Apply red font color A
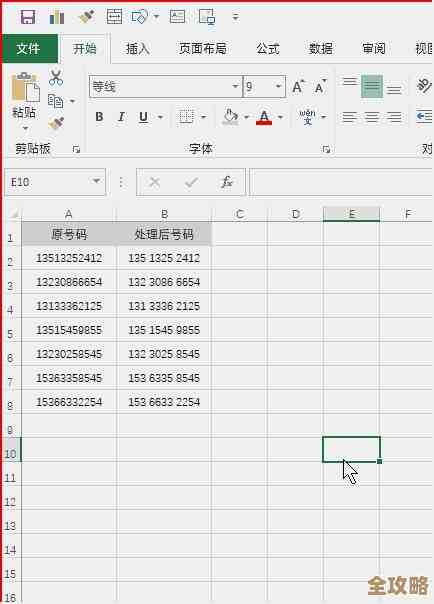434x604 pixels. 264,117
